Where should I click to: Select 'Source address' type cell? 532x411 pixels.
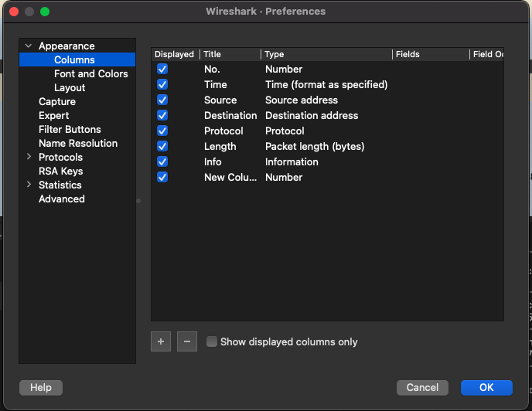click(302, 100)
